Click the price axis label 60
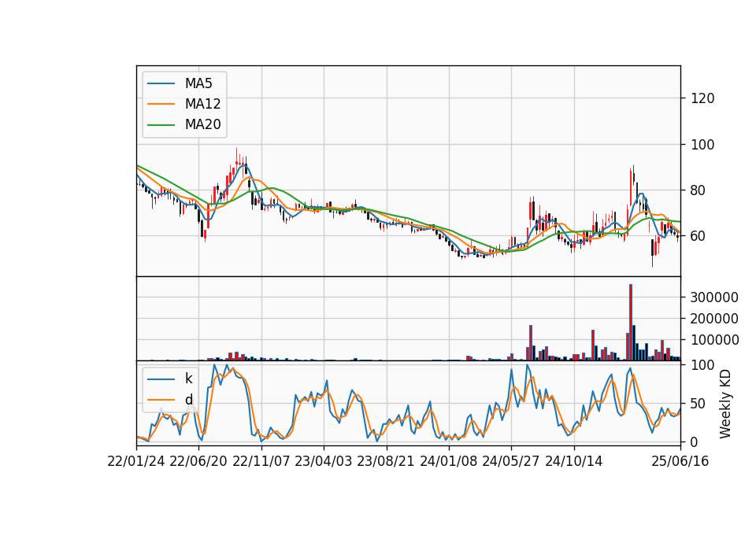This screenshot has height=543, width=756. point(699,236)
